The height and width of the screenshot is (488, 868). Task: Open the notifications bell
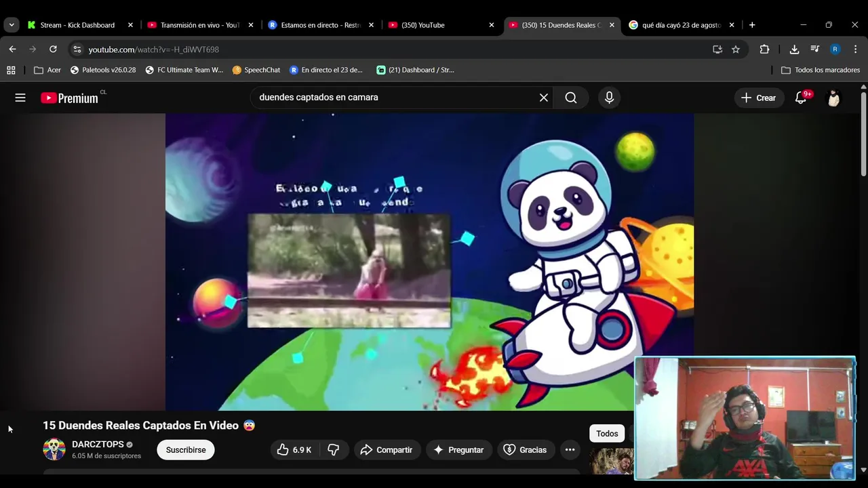coord(801,98)
